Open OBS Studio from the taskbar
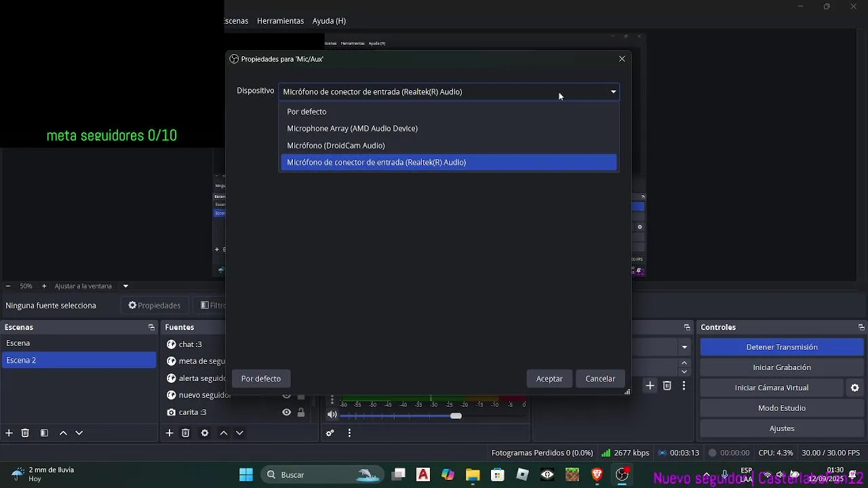The image size is (868, 488). [x=622, y=474]
